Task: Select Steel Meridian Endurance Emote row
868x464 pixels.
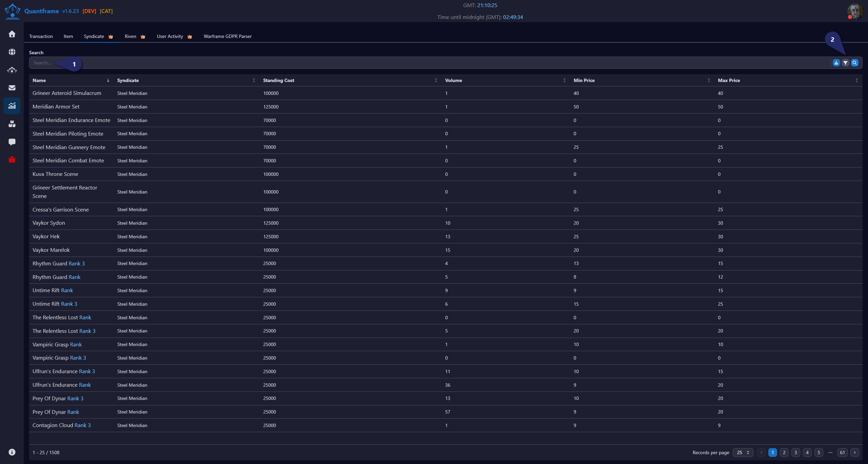Action: (x=446, y=120)
